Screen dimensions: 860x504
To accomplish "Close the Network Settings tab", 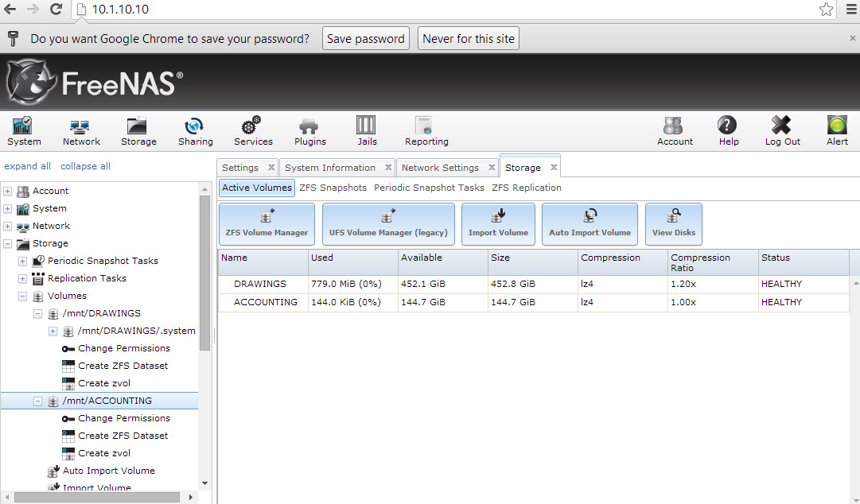I will [492, 168].
